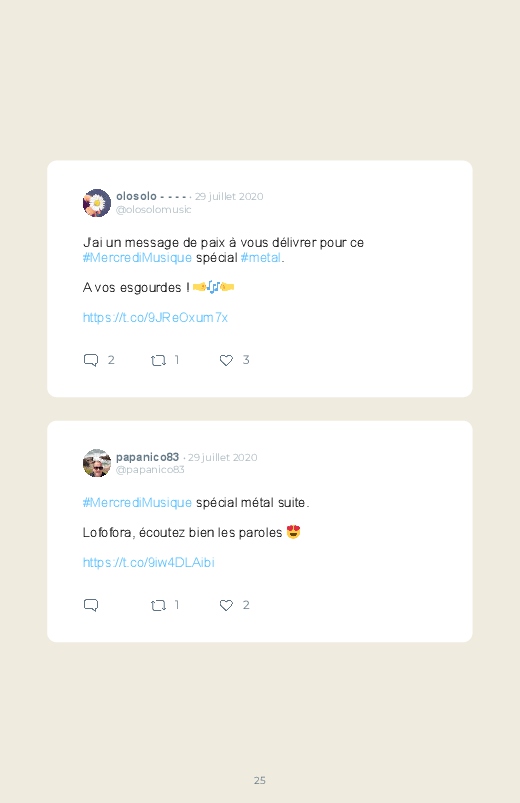Click #MercrediMusique hashtag in papanico83's tweet
The image size is (520, 803).
[x=137, y=502]
